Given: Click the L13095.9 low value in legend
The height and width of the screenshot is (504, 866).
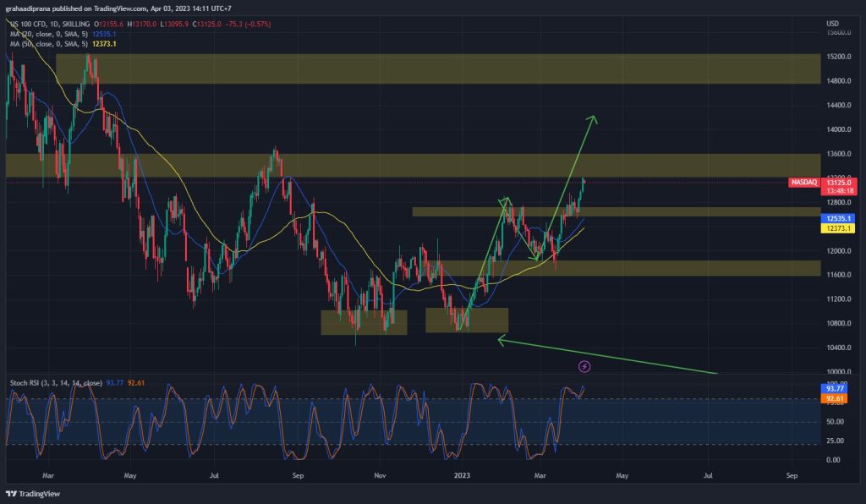Looking at the screenshot, I should point(174,25).
